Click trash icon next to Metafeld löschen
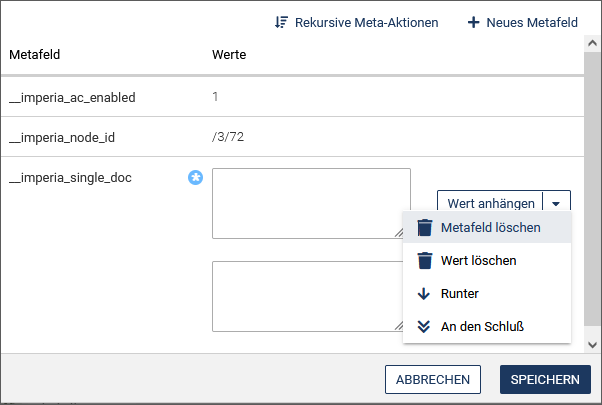 click(425, 227)
